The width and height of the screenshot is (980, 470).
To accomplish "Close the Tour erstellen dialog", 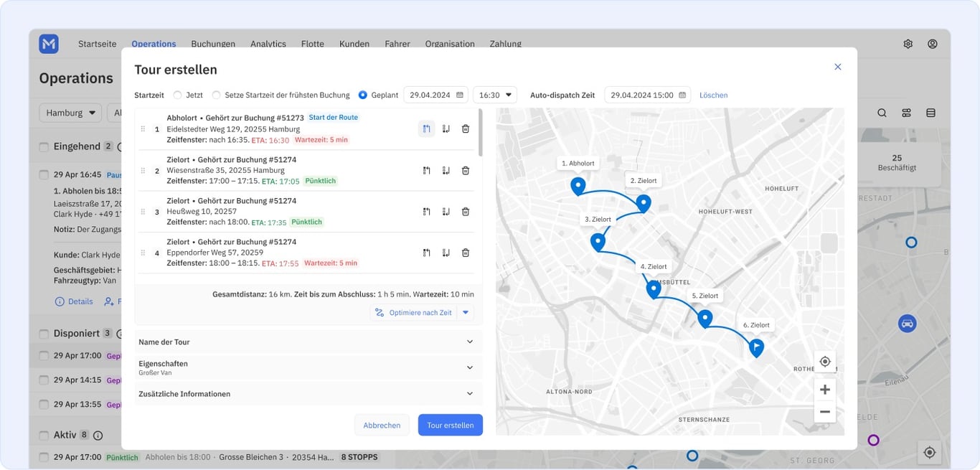I will pos(838,67).
